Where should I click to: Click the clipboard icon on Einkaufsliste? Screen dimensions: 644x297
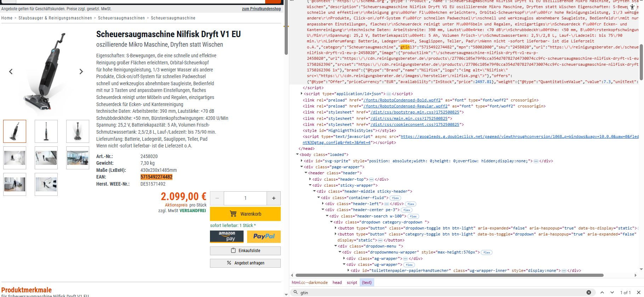point(233,250)
